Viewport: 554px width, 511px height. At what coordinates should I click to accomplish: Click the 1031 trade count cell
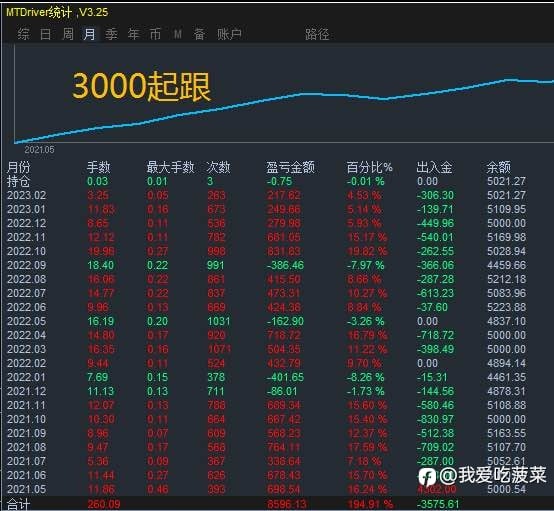(x=219, y=321)
